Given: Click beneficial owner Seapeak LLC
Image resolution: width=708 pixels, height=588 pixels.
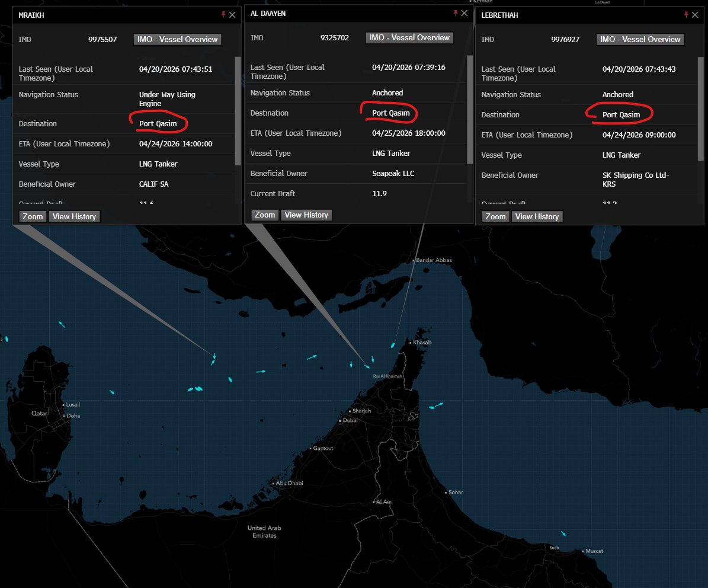Looking at the screenshot, I should coord(393,173).
